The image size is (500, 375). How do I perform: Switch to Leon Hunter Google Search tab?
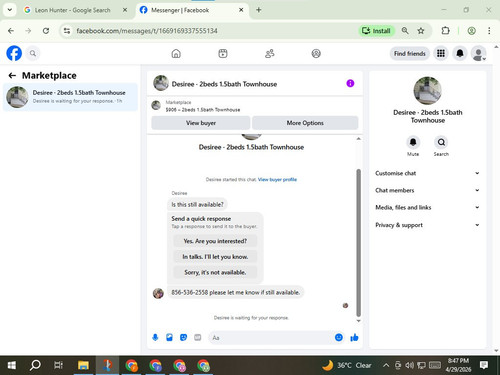pos(73,10)
